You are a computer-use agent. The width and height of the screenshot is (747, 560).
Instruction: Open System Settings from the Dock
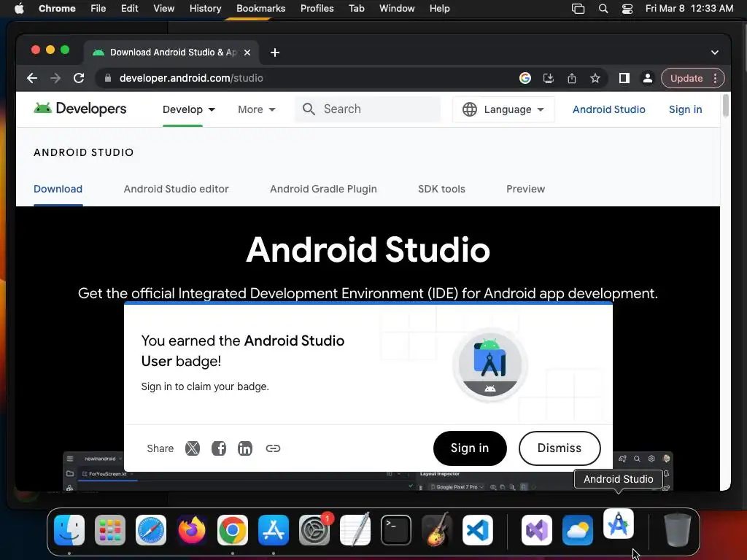[x=314, y=530]
